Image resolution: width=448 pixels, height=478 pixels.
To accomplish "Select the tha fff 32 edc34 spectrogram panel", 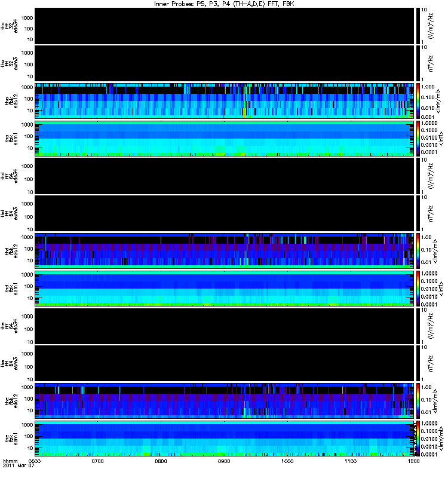I will click(x=225, y=26).
